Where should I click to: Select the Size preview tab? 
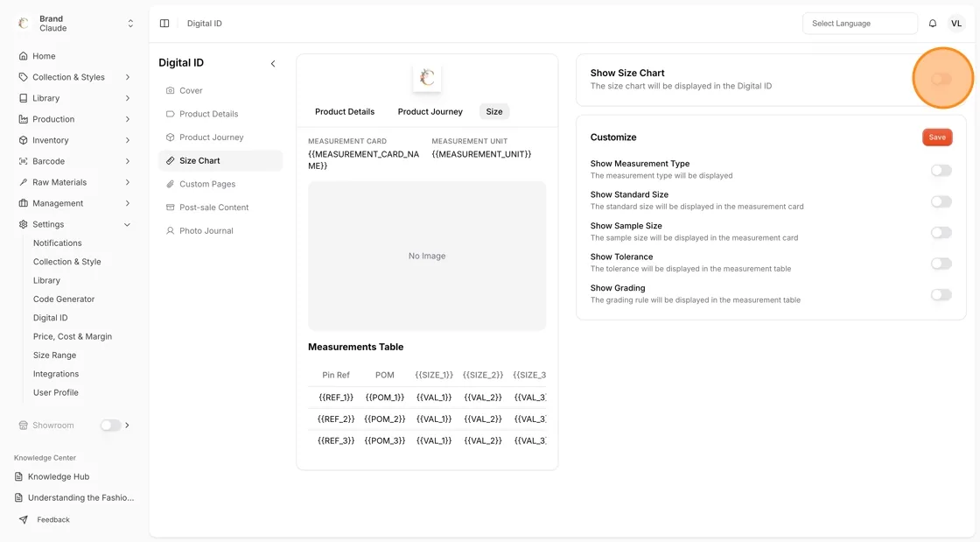[493, 111]
